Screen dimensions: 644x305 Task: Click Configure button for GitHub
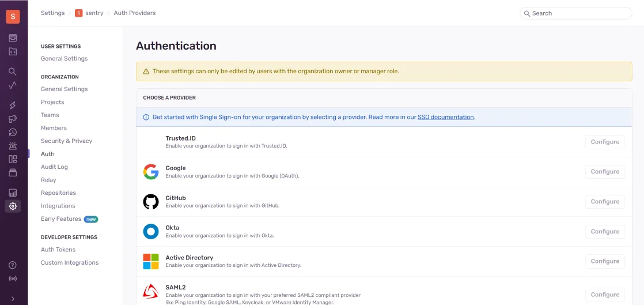pyautogui.click(x=605, y=202)
